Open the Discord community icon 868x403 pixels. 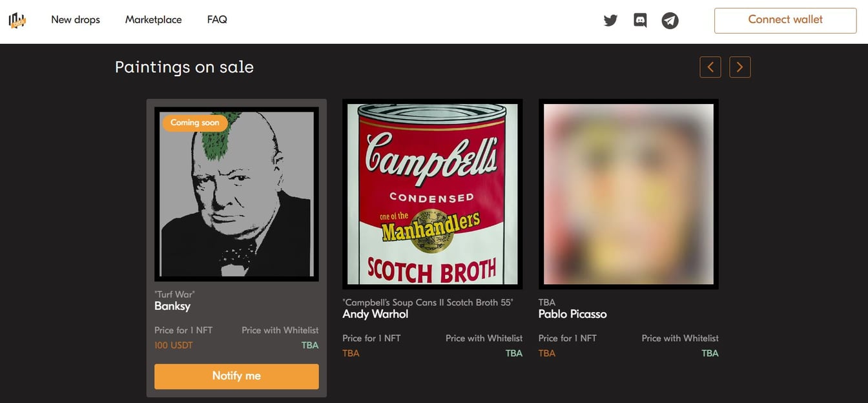[x=640, y=20]
